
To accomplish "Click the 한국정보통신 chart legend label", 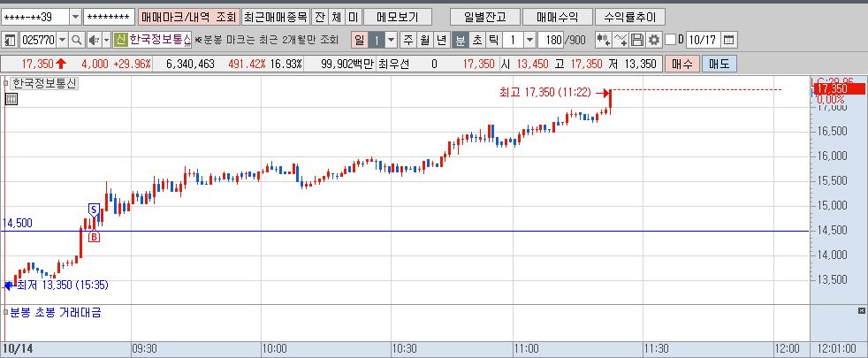I will point(45,84).
